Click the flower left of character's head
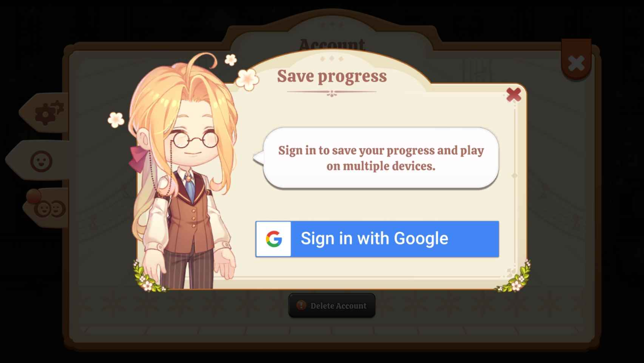Image resolution: width=644 pixels, height=363 pixels. pos(116,119)
